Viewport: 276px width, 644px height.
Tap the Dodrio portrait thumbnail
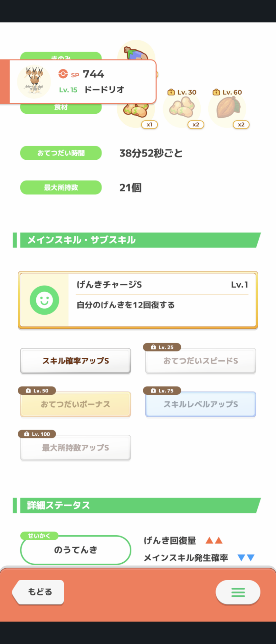point(34,81)
